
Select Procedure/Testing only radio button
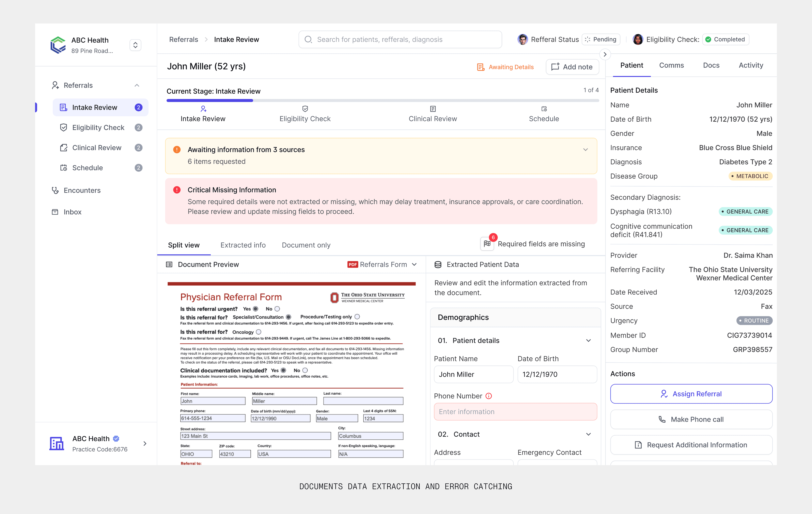pos(357,317)
